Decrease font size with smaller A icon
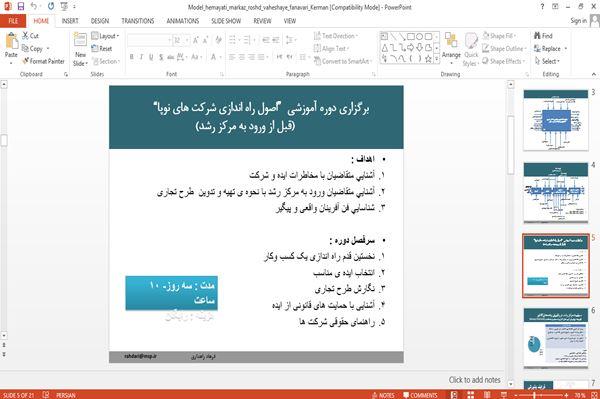600x399 pixels. pos(205,40)
